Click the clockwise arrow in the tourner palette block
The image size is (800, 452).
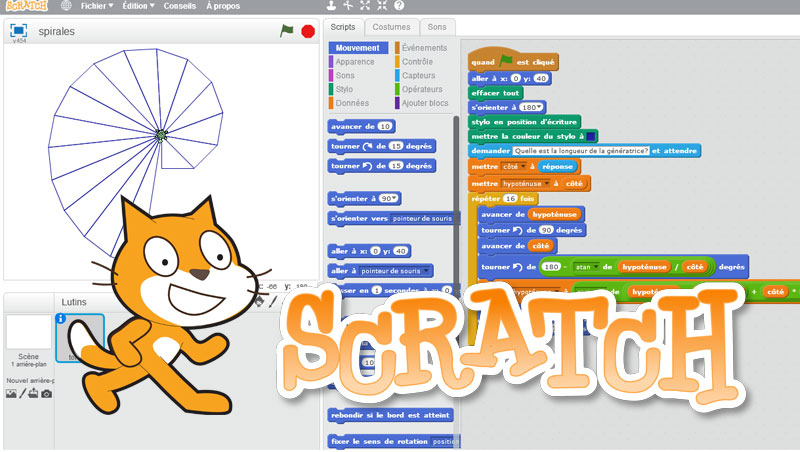(367, 146)
